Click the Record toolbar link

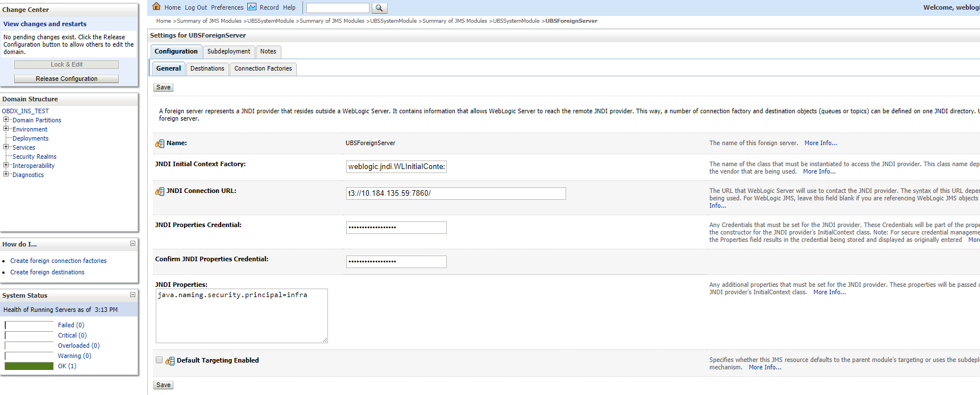coord(269,7)
